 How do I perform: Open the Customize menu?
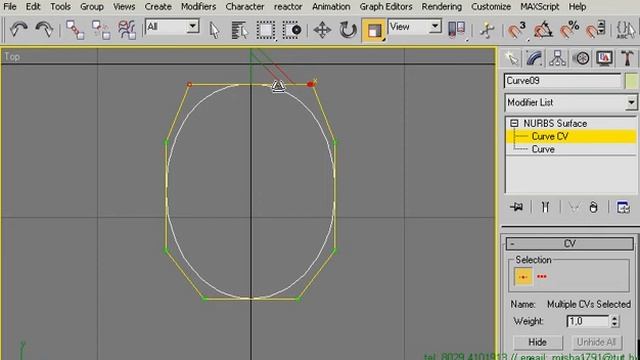point(491,7)
